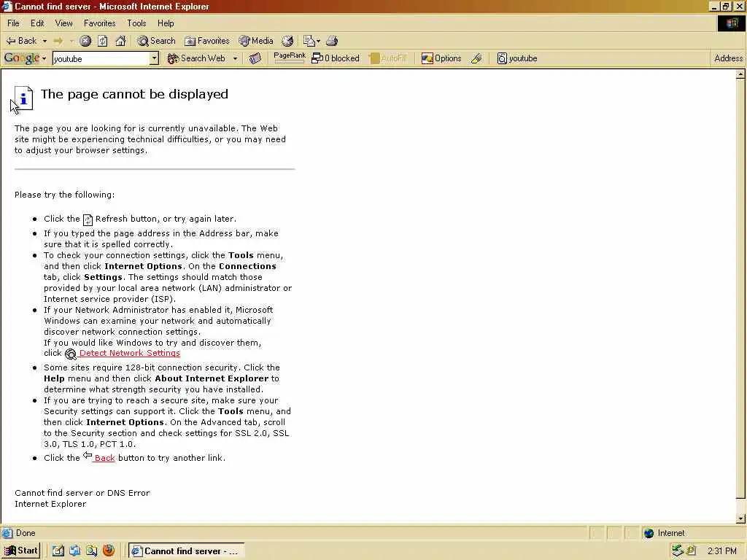747x560 pixels.
Task: Expand the Search Web dropdown arrow
Action: 235,58
